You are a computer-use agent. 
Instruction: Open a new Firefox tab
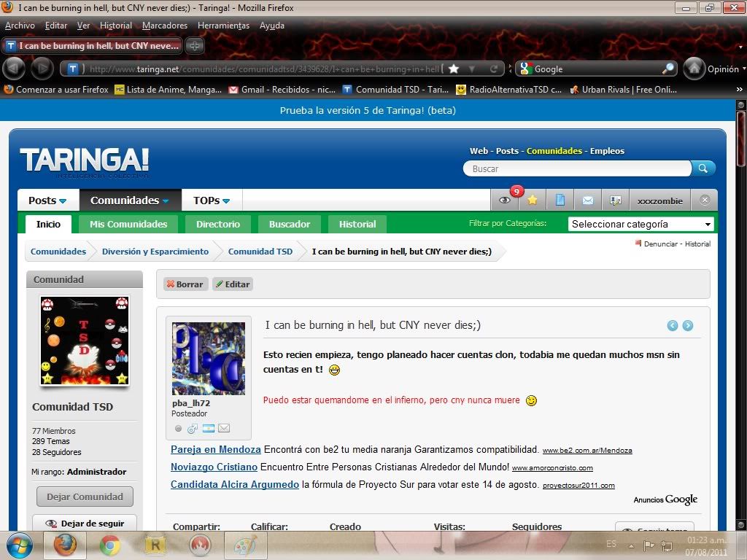pos(194,46)
